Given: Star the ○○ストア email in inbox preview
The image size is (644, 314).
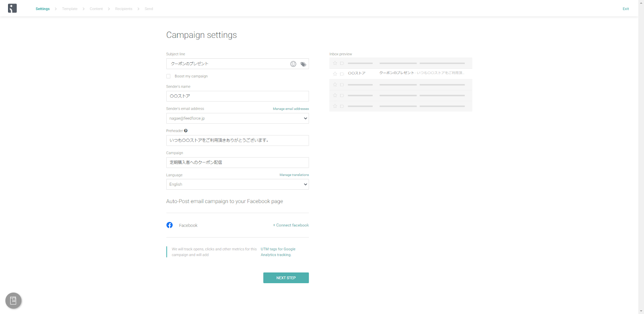Looking at the screenshot, I should pyautogui.click(x=335, y=74).
